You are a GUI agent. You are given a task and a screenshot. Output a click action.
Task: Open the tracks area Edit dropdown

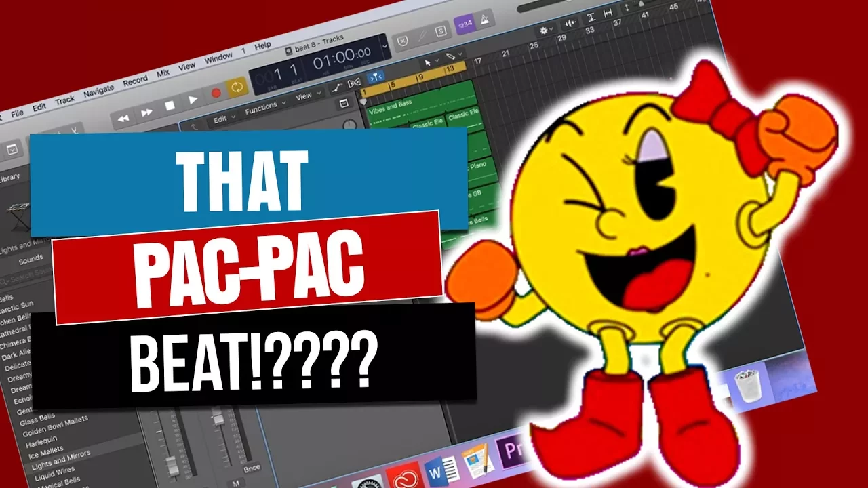[x=224, y=119]
